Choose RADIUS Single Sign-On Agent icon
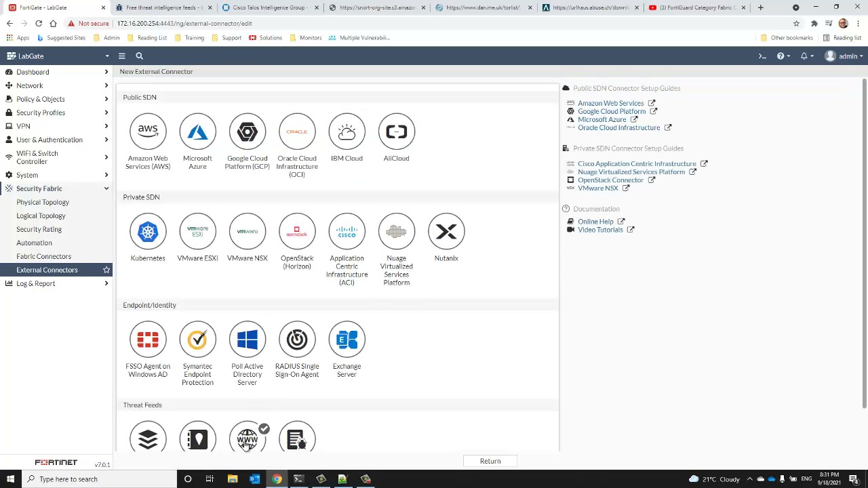 (297, 340)
